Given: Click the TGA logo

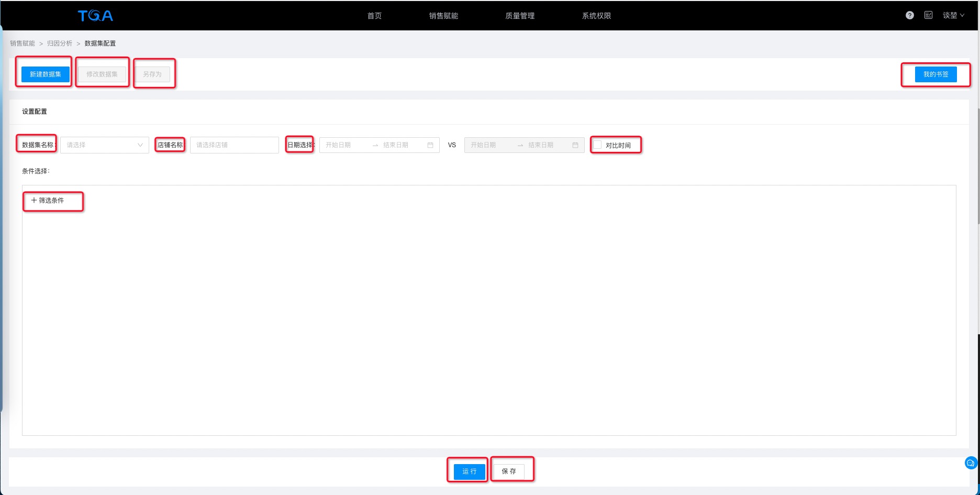Looking at the screenshot, I should tap(95, 16).
